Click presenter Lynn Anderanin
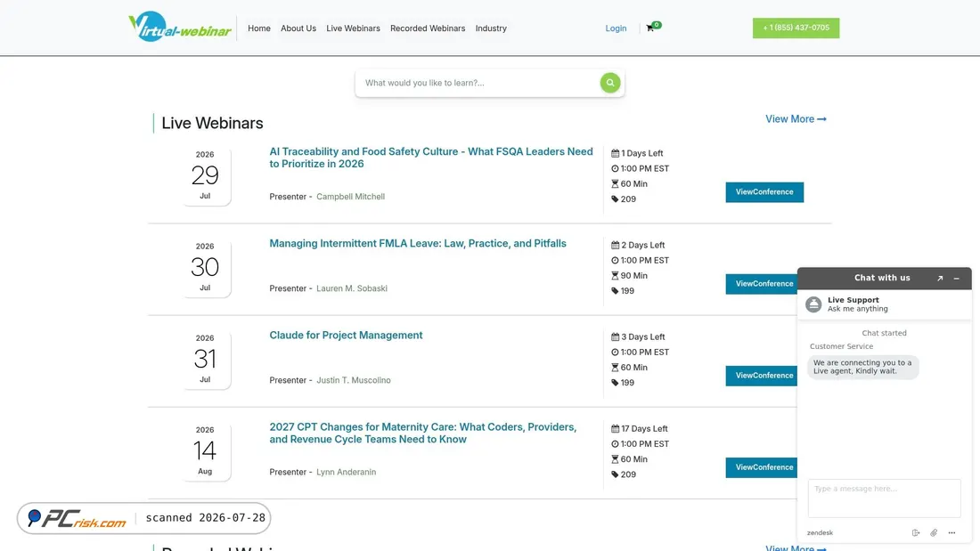Viewport: 980px width, 551px height. pos(347,472)
